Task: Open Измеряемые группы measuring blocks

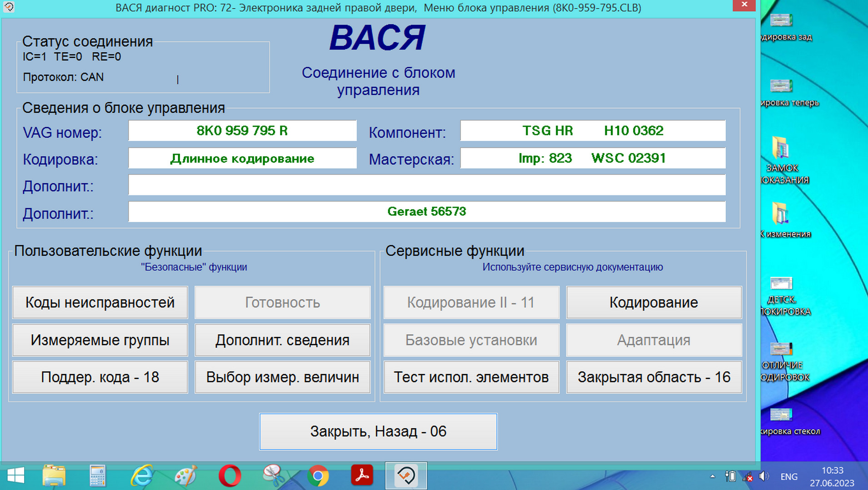Action: coord(100,340)
